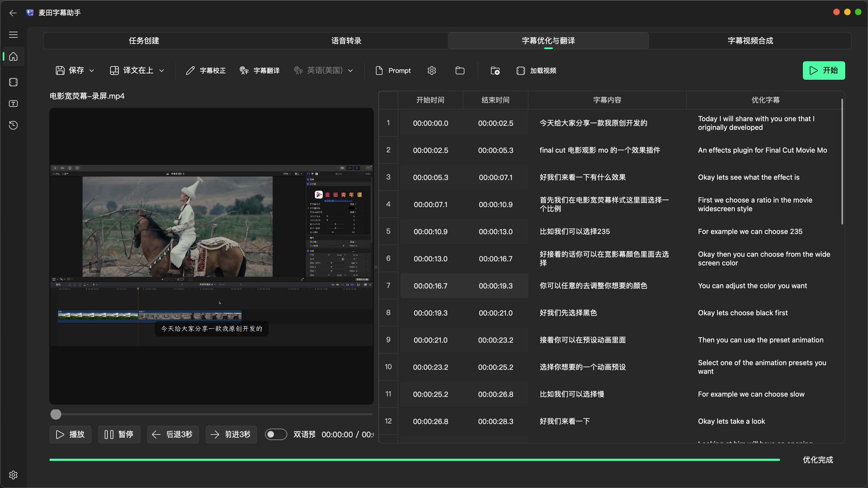Toggle 字幕翻译 subtitle translation option

pos(260,70)
